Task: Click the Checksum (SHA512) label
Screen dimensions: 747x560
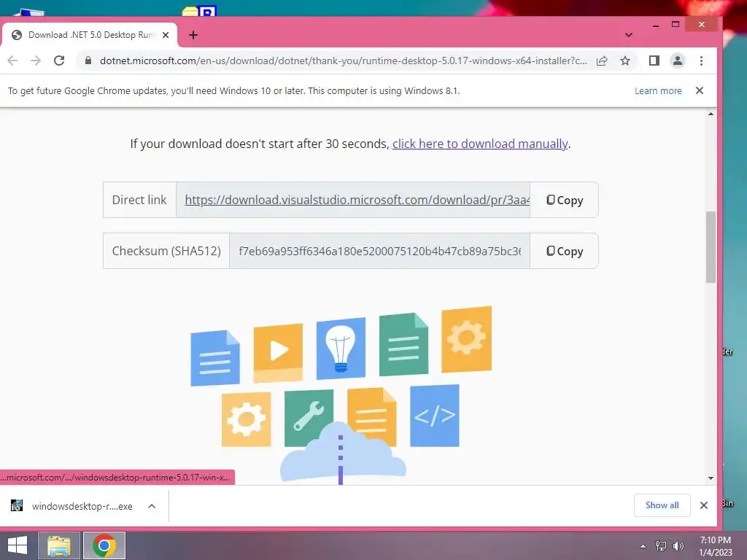Action: click(166, 251)
